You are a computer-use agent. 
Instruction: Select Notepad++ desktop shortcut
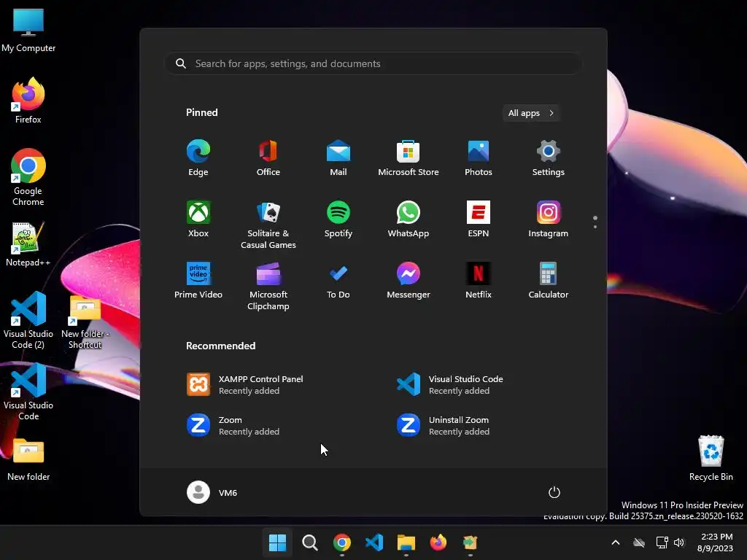[x=28, y=244]
